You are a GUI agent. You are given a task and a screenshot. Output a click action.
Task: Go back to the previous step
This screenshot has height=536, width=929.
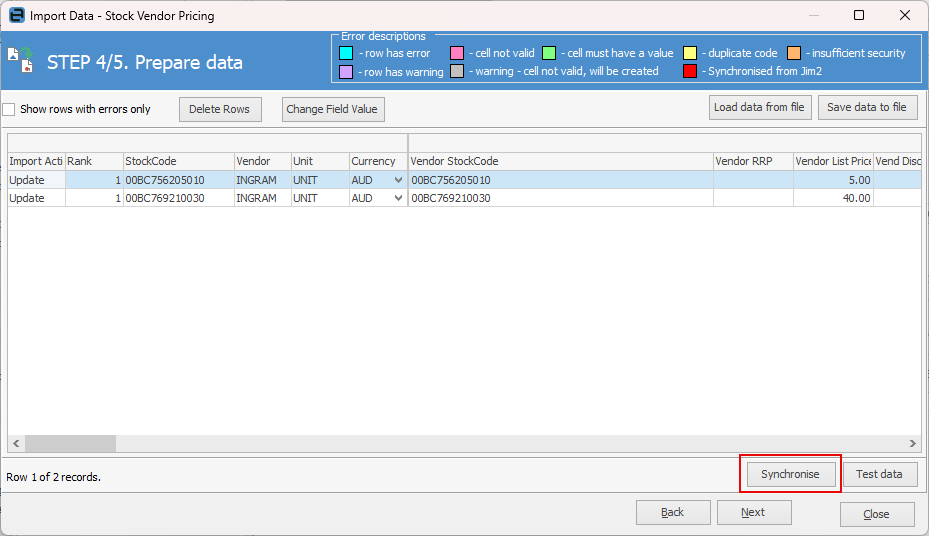672,513
